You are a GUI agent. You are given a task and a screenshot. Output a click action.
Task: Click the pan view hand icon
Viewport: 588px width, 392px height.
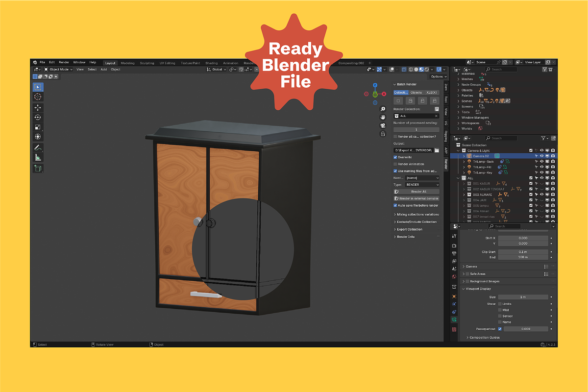[x=383, y=117]
